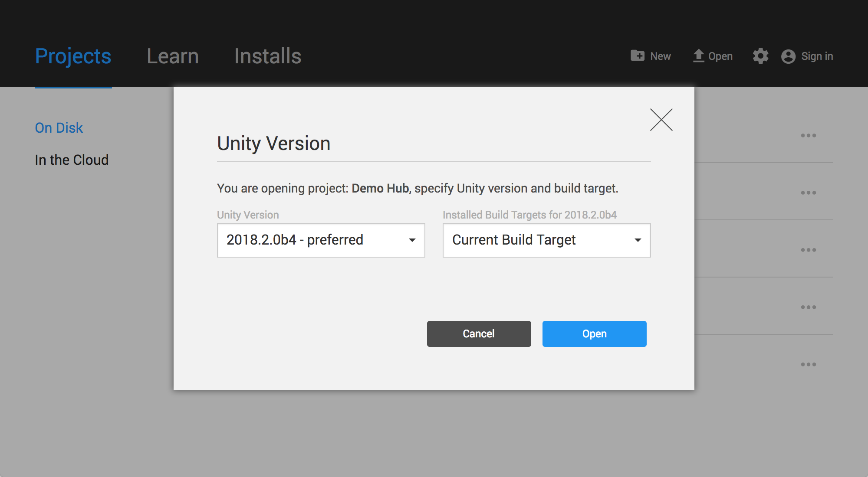Viewport: 868px width, 477px height.
Task: Click the close X icon on dialog
Action: pos(661,120)
